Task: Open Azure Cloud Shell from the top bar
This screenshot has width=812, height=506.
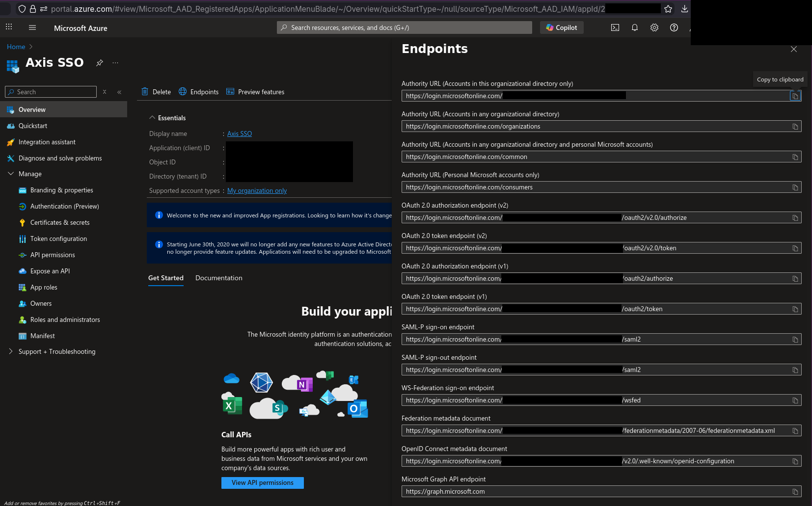Action: coord(615,27)
